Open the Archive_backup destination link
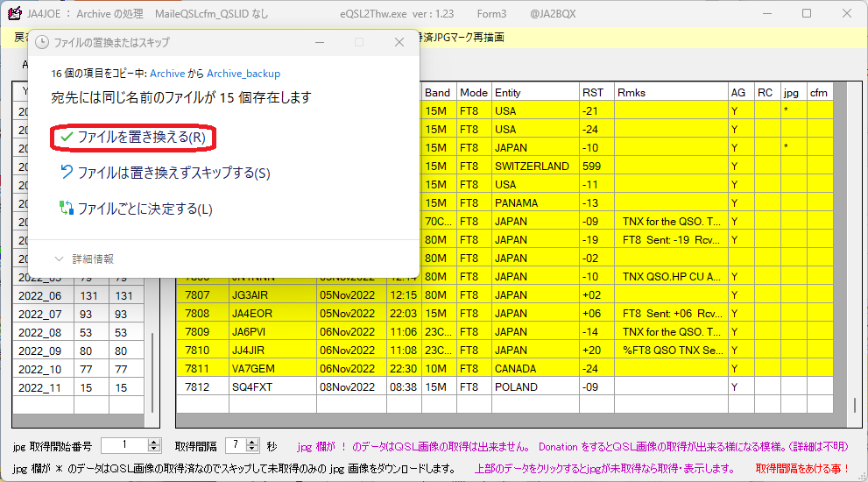 click(x=243, y=73)
